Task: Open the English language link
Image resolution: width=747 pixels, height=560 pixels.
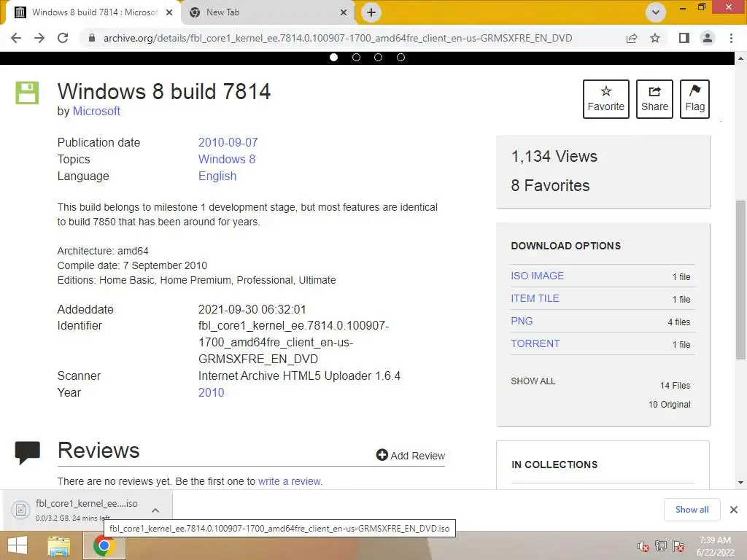Action: (217, 176)
